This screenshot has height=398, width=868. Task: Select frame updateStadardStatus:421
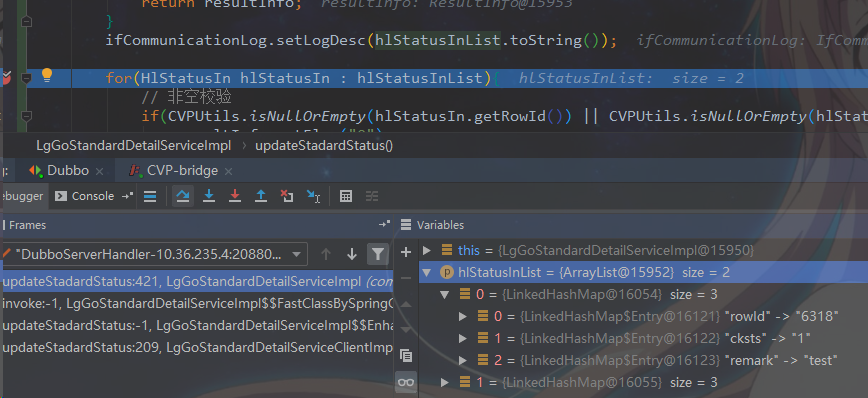pos(197,282)
